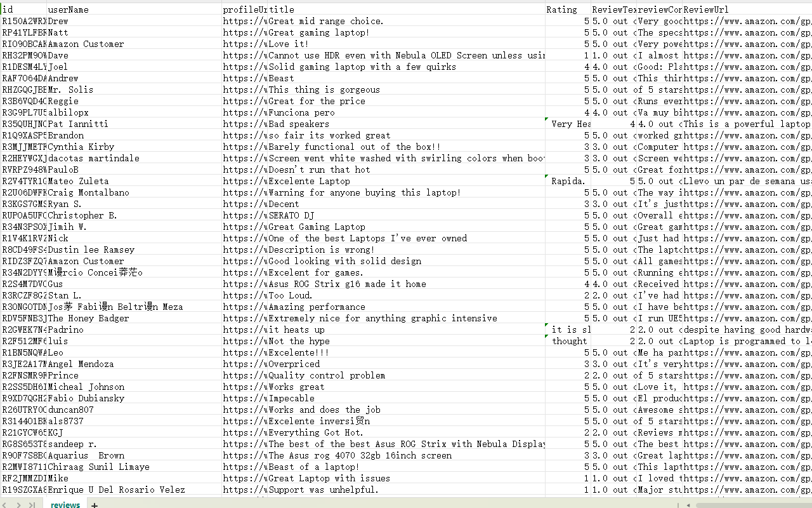Screen dimensions: 812x508
Task: Click title cell 'Funciona pero'
Action: click(x=407, y=112)
